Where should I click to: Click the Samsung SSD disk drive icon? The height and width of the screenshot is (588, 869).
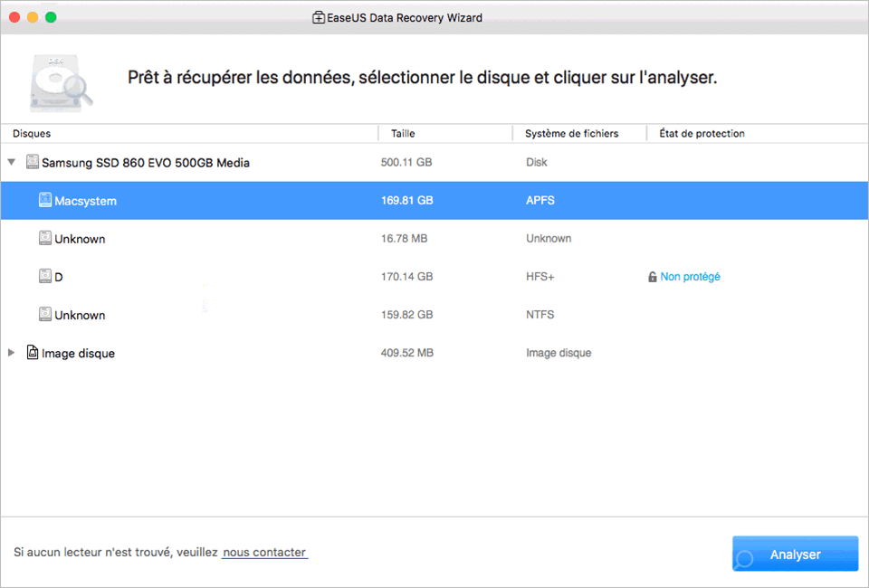point(33,162)
